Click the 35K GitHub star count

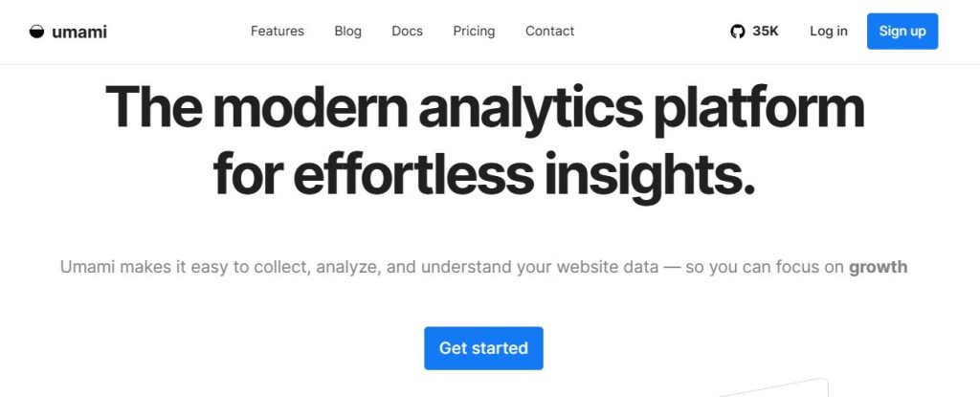[x=766, y=32]
